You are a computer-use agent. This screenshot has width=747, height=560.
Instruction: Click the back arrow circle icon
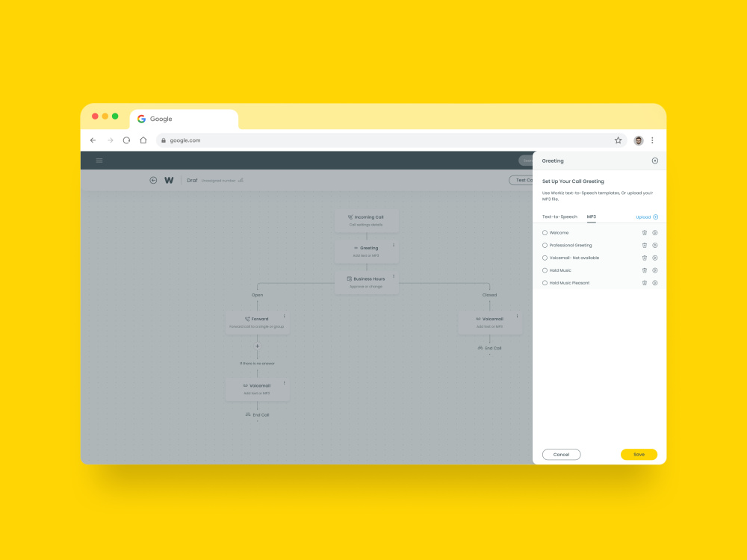(x=153, y=180)
